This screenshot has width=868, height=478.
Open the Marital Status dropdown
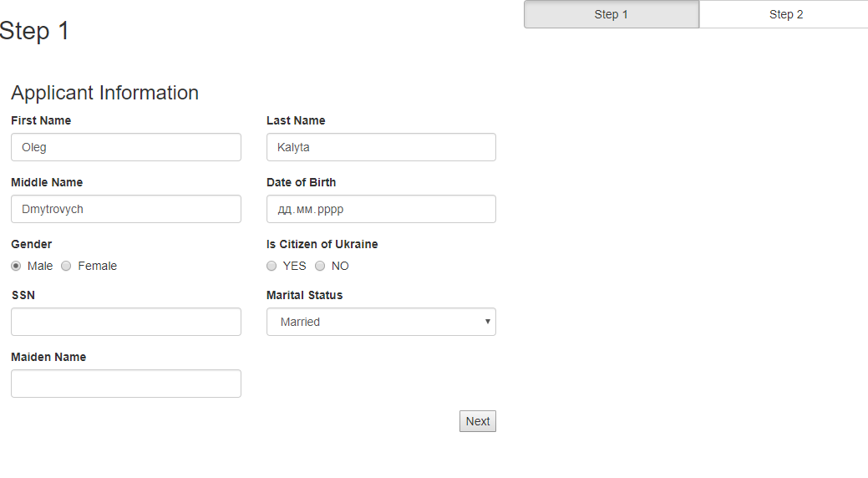coord(381,322)
